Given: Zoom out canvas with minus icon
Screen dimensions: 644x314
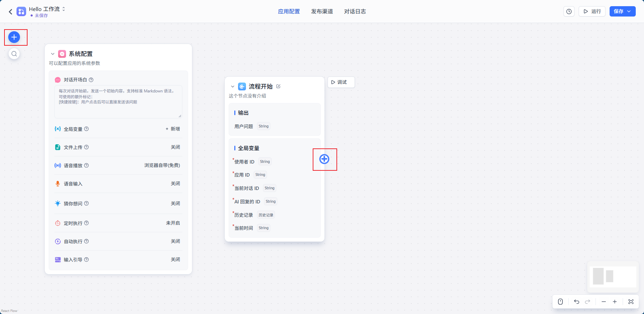Looking at the screenshot, I should click(x=603, y=302).
